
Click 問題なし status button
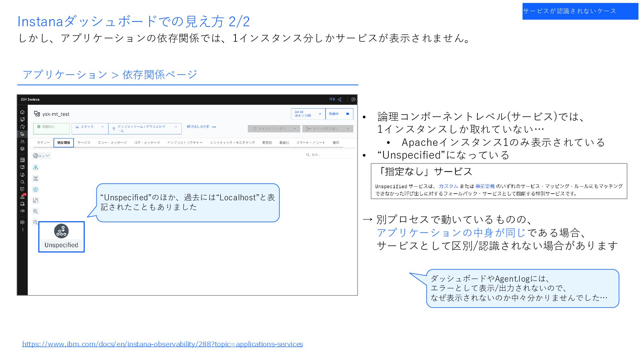(51, 128)
